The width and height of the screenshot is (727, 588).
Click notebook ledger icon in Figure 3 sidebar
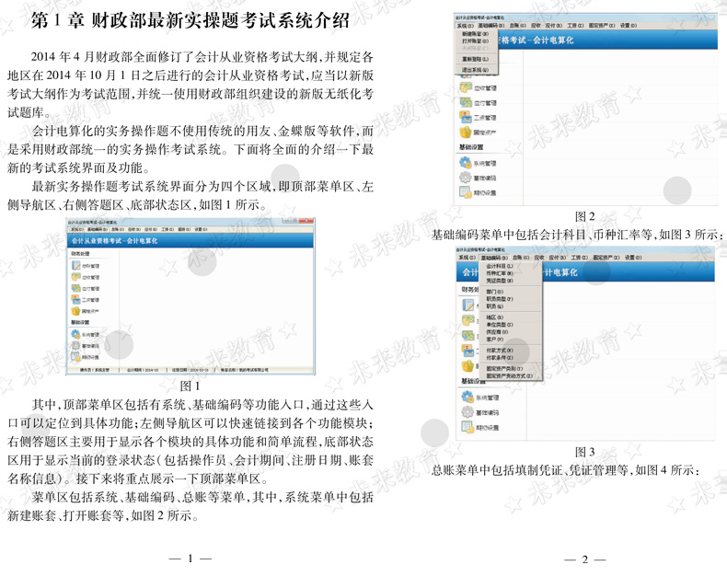pos(467,306)
